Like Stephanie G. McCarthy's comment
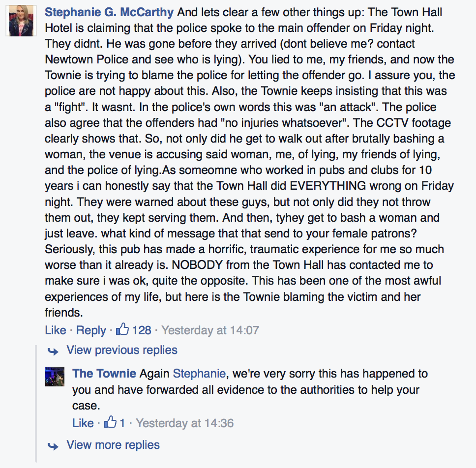The width and height of the screenshot is (476, 468). tap(55, 330)
